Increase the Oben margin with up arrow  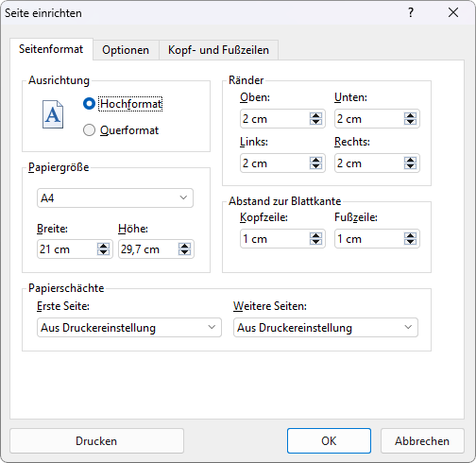[315, 115]
